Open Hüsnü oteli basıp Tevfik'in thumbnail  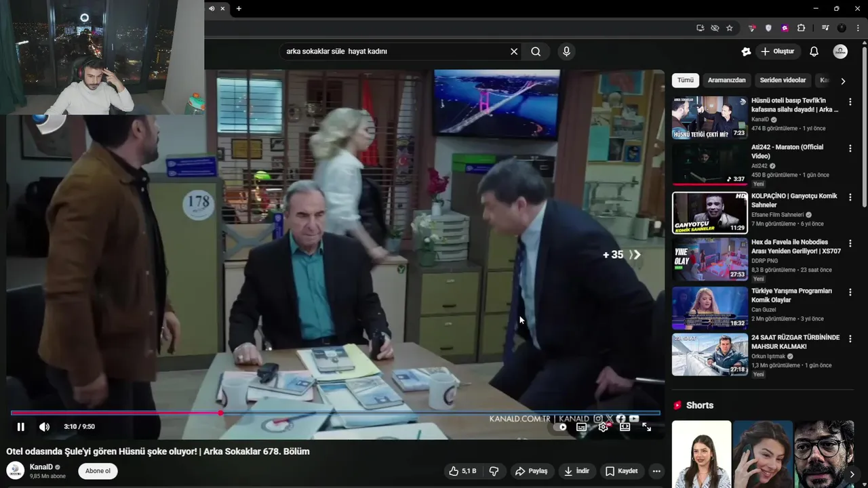point(709,117)
